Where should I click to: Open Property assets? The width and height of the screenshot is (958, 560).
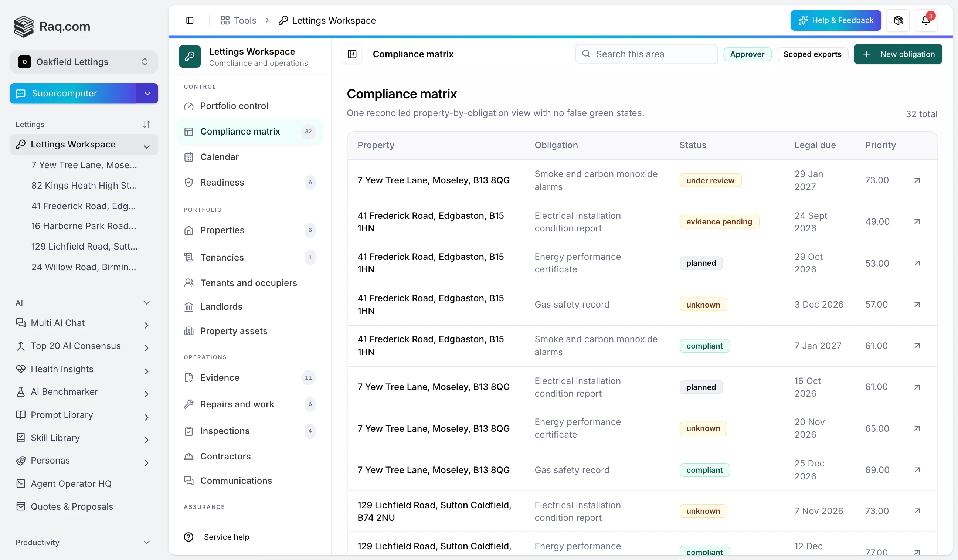(x=250, y=331)
